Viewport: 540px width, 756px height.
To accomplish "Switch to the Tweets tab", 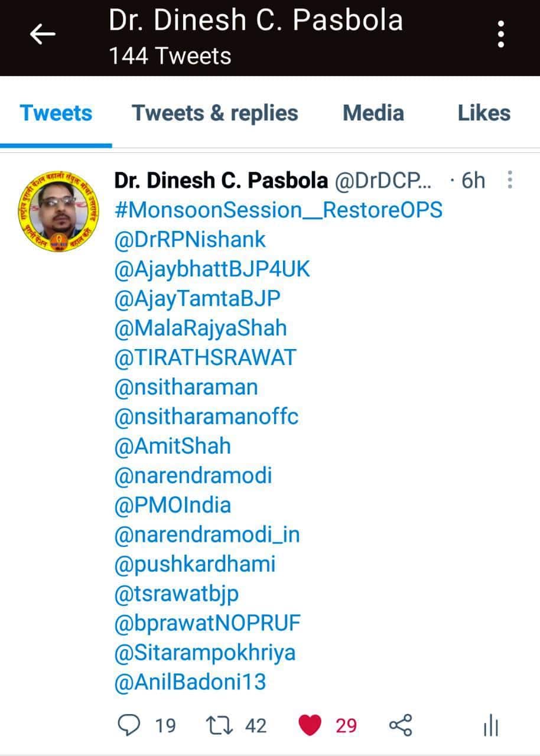I will point(56,113).
